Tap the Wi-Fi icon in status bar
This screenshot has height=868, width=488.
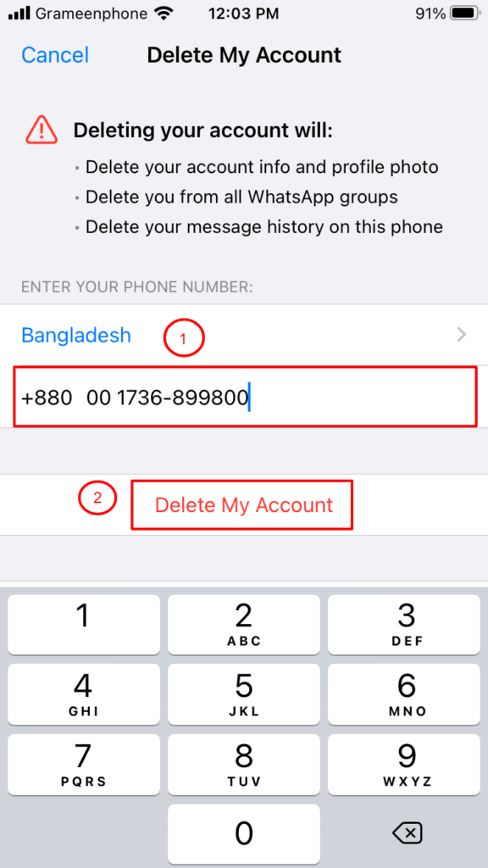pyautogui.click(x=164, y=14)
